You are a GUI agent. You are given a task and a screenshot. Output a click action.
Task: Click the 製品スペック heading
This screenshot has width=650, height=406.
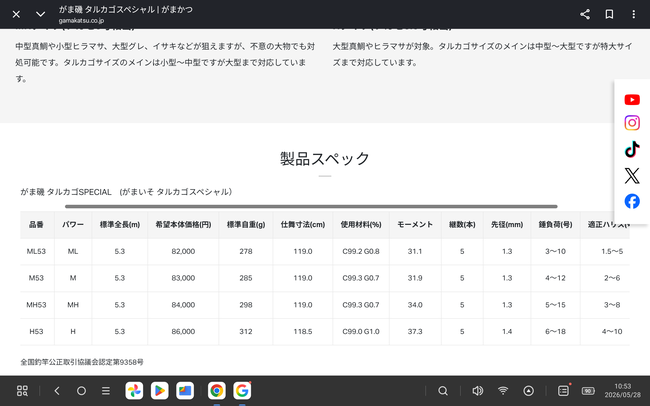[x=325, y=159]
